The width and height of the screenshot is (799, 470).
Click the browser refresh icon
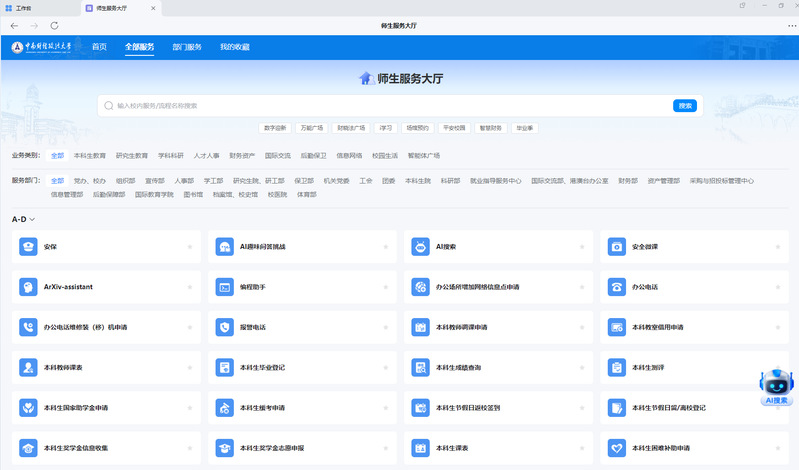(x=54, y=25)
